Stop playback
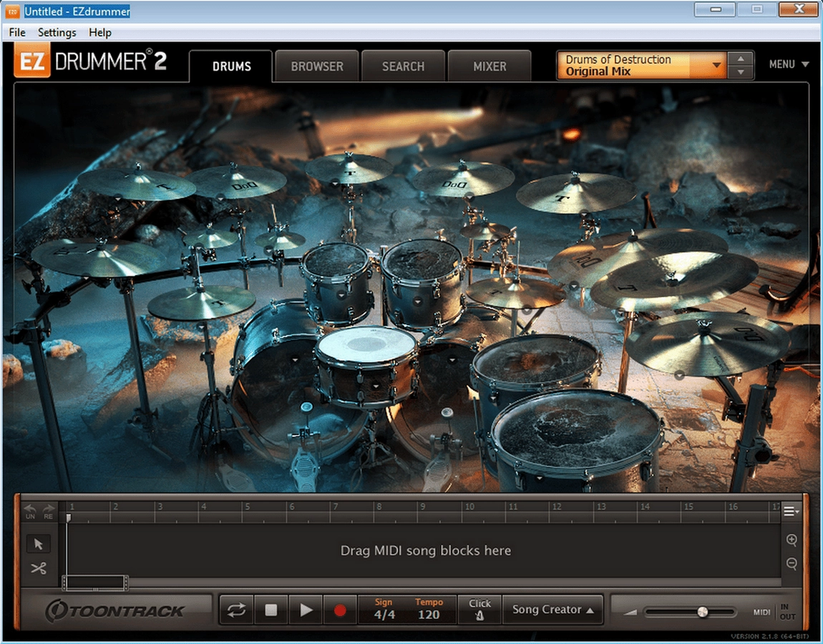 (x=271, y=610)
